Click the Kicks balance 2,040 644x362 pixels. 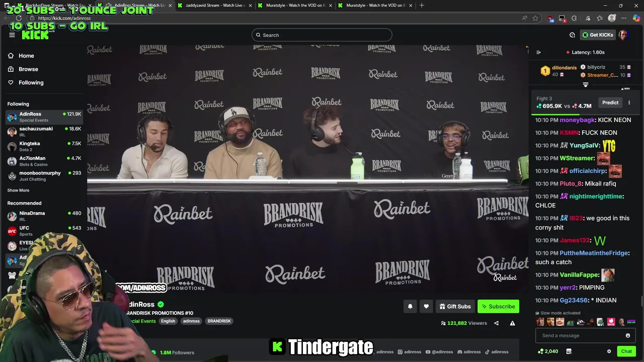coord(548,351)
